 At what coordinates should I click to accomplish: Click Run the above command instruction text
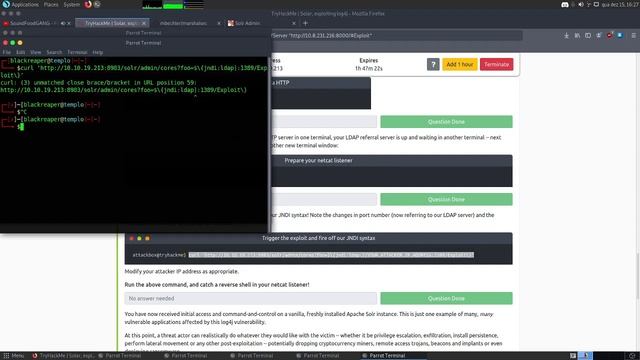tap(217, 284)
